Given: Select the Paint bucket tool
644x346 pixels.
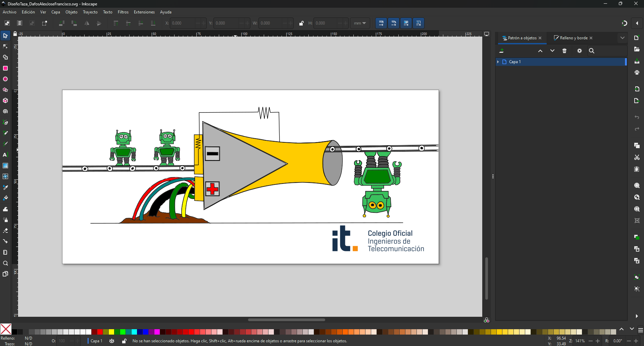Looking at the screenshot, I should (x=5, y=198).
